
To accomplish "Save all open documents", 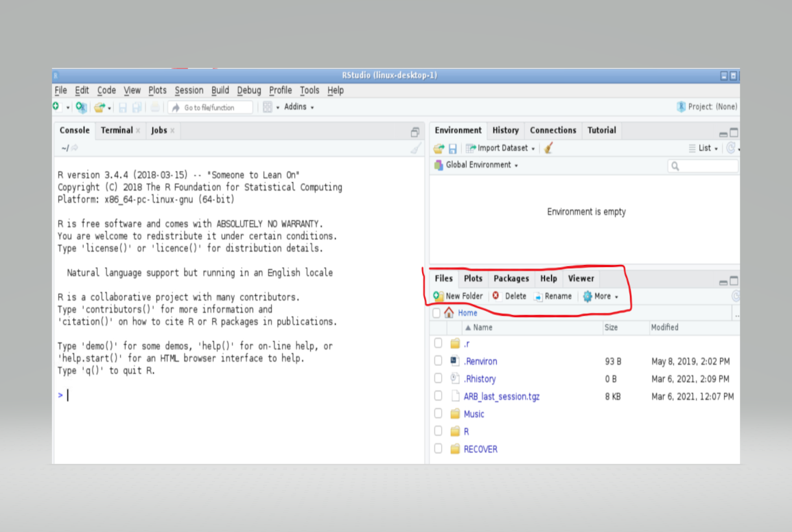I will (x=137, y=107).
